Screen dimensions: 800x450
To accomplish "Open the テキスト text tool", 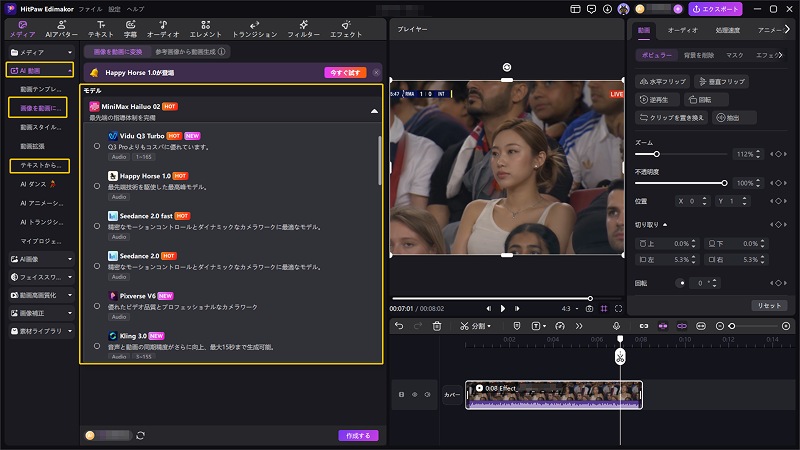I will [101, 29].
